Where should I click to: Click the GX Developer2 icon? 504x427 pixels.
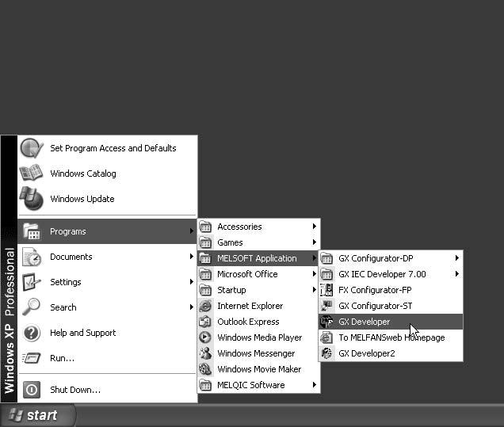[x=326, y=353]
